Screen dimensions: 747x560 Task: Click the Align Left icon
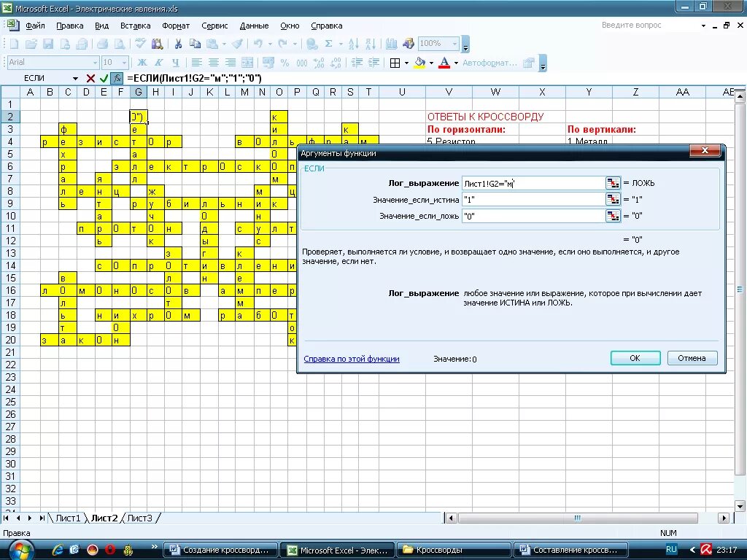(x=196, y=63)
